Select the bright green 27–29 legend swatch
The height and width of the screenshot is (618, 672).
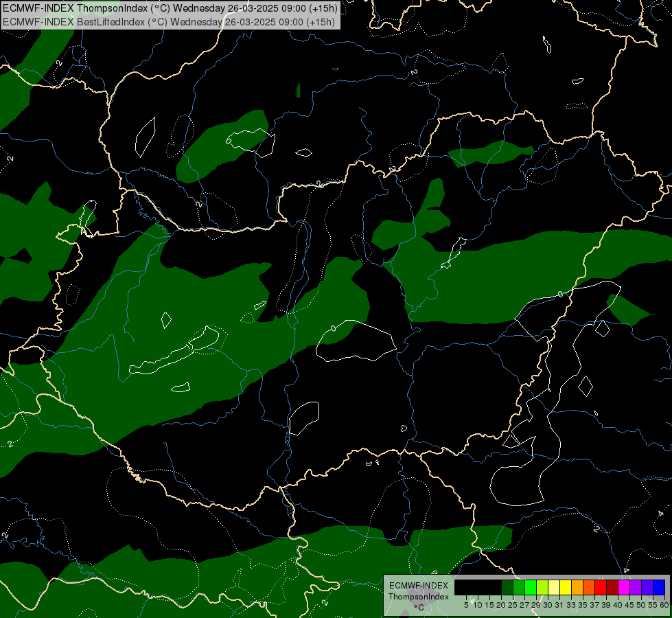531,587
